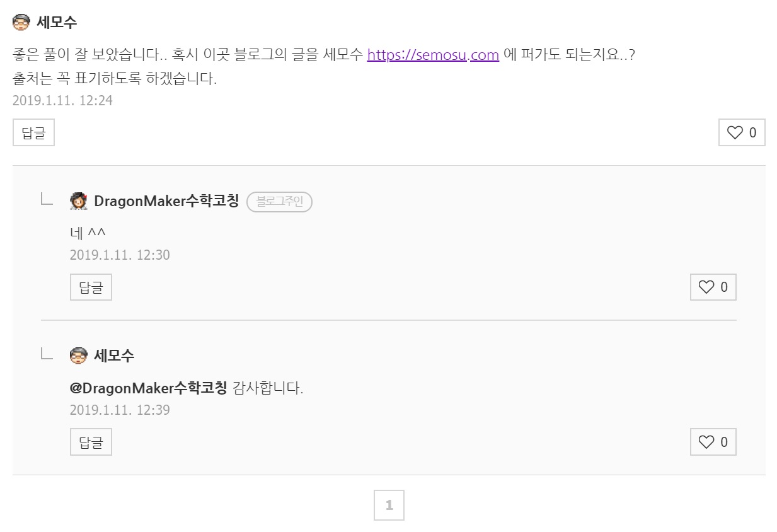Click the heart icon on the top comment
Image resolution: width=777 pixels, height=532 pixels.
tap(735, 132)
